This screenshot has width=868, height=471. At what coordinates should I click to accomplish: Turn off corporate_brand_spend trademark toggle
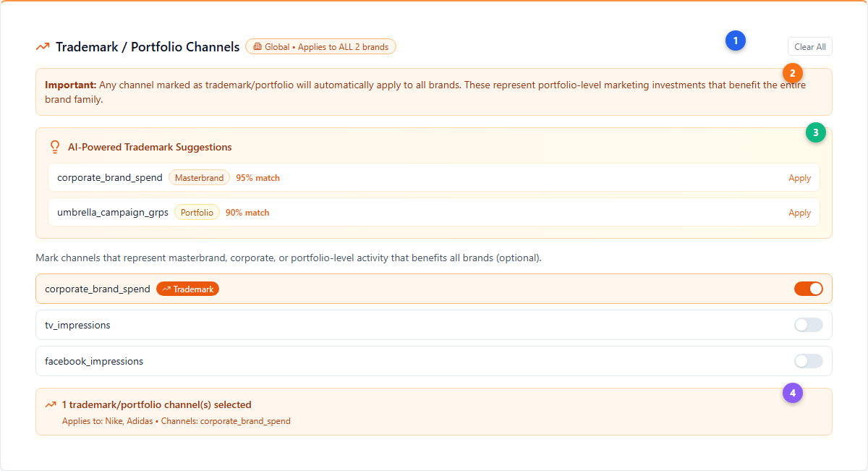[x=809, y=289]
